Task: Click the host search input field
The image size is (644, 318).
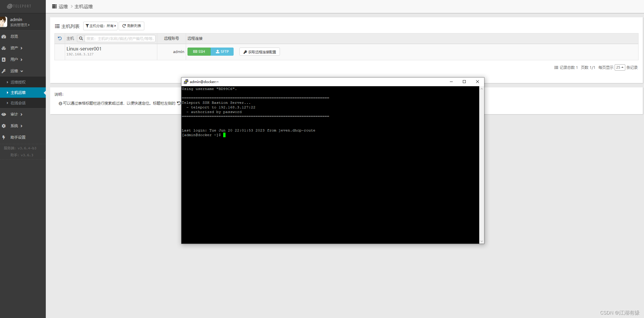Action: (120, 39)
